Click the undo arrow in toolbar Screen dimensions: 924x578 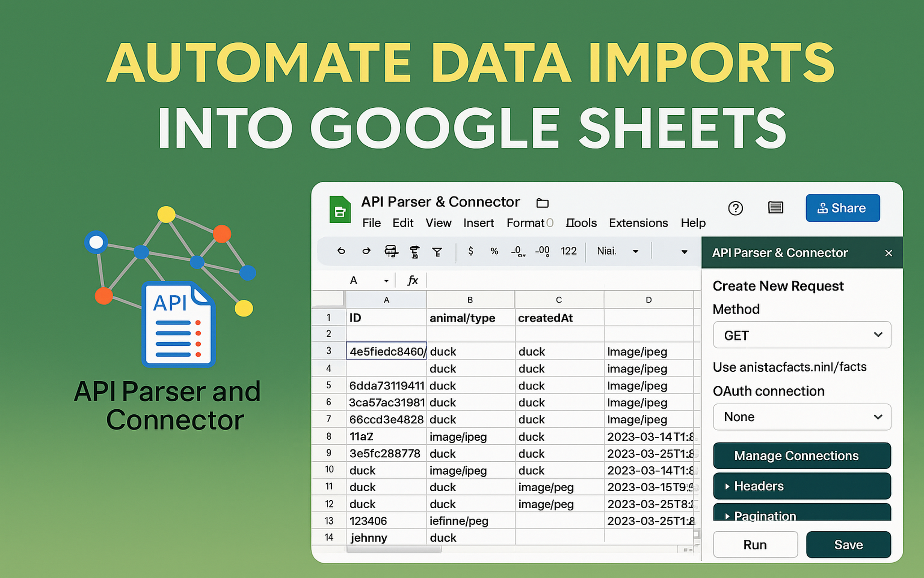coord(341,251)
